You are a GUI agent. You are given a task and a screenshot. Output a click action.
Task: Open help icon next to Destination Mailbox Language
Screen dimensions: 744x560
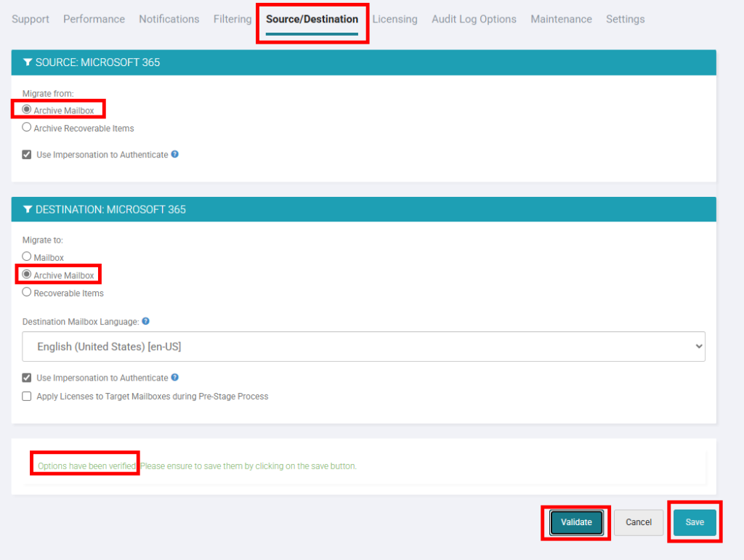pos(145,321)
